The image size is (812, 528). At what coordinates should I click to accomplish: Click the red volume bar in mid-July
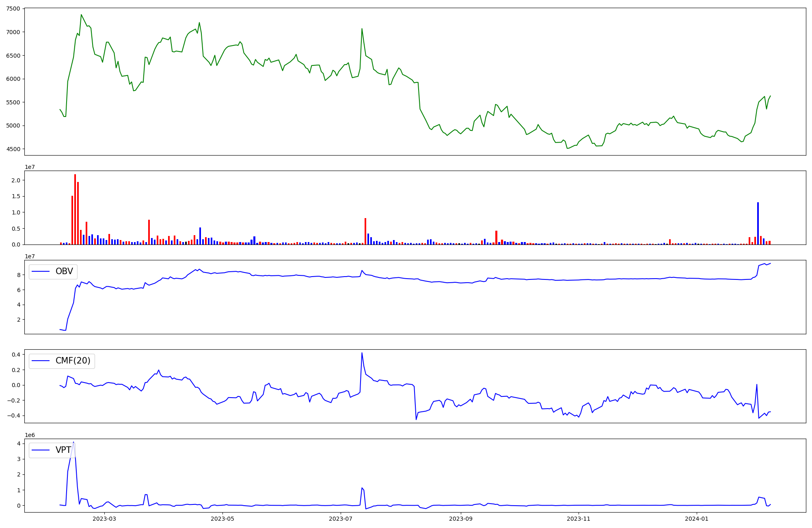coord(365,231)
